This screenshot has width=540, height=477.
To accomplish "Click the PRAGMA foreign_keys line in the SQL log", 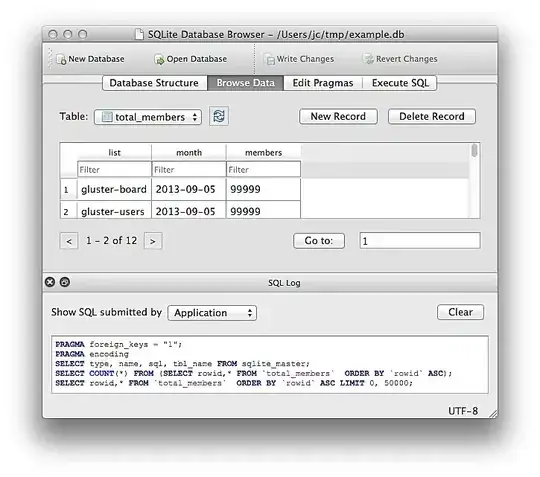I will pos(119,344).
